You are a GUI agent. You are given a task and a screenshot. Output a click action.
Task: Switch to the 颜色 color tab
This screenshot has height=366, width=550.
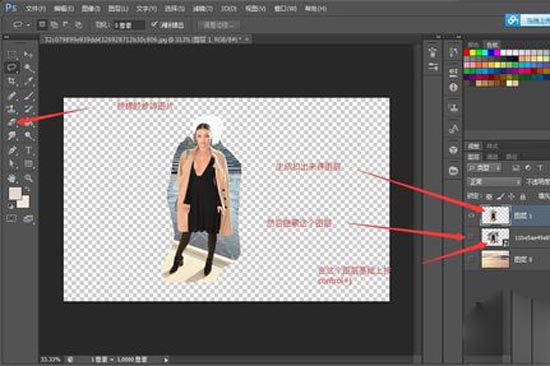(473, 45)
